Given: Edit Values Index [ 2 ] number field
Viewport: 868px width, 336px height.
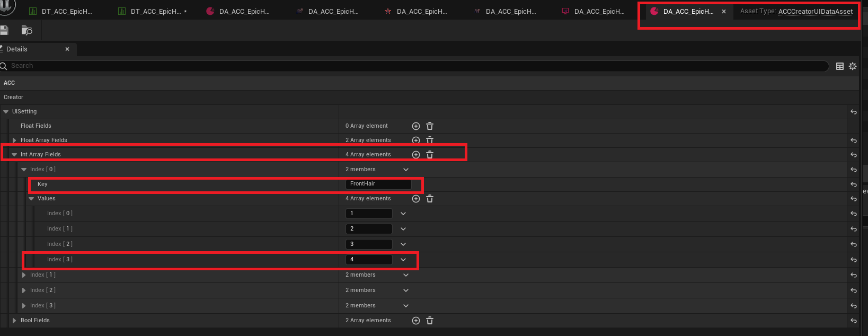Looking at the screenshot, I should (x=369, y=244).
